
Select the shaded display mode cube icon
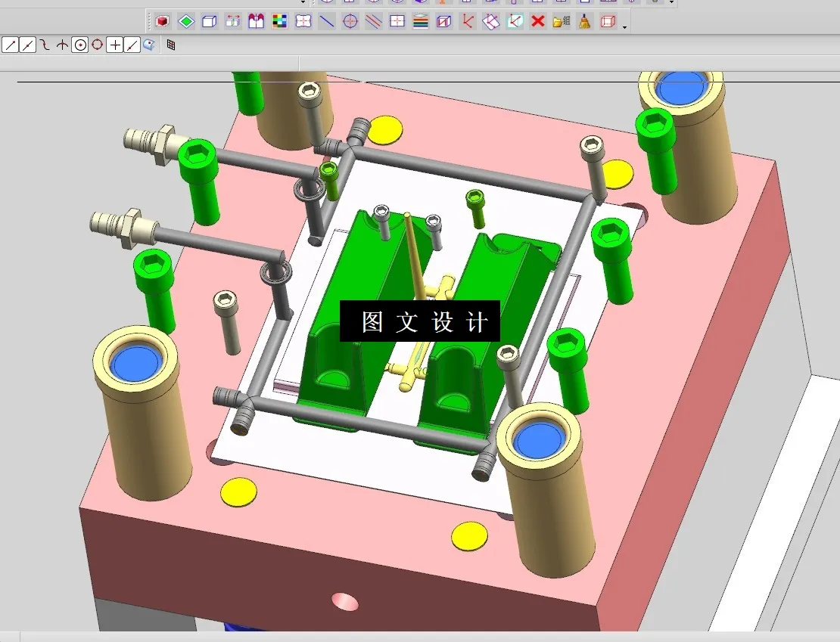162,22
